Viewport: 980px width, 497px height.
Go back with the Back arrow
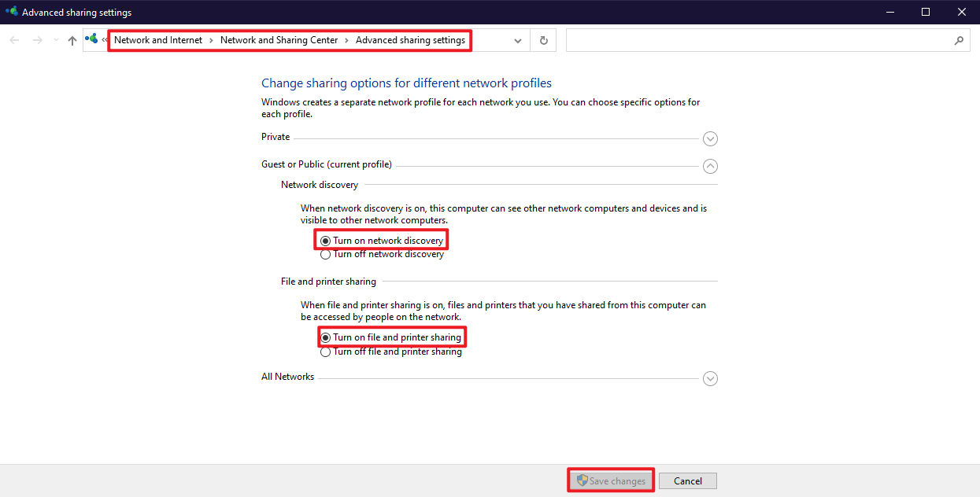pyautogui.click(x=14, y=40)
